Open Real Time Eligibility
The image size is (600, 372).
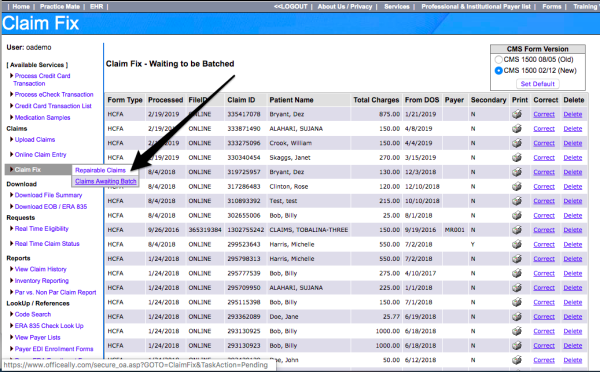41,229
